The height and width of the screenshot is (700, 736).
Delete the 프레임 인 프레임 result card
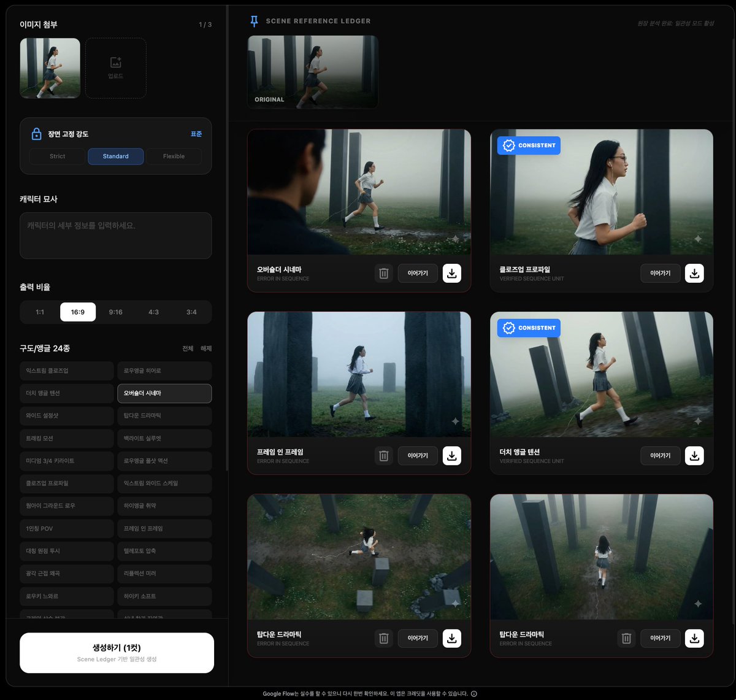384,455
